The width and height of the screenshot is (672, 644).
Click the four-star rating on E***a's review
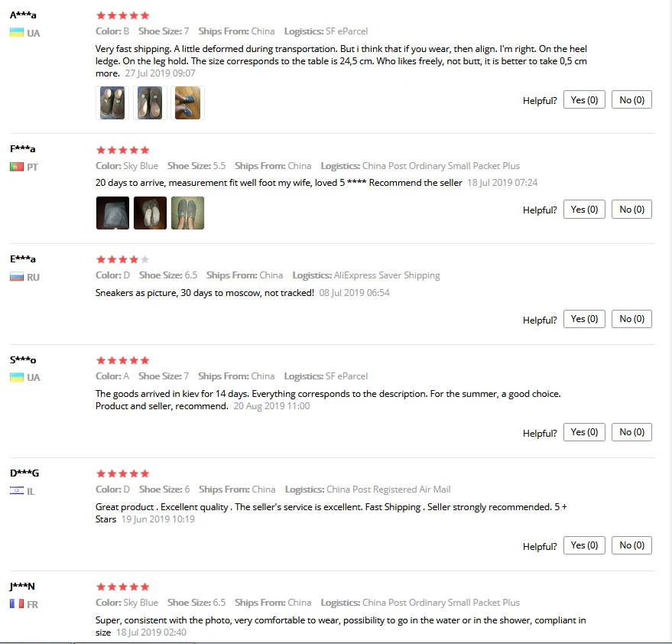tap(122, 259)
